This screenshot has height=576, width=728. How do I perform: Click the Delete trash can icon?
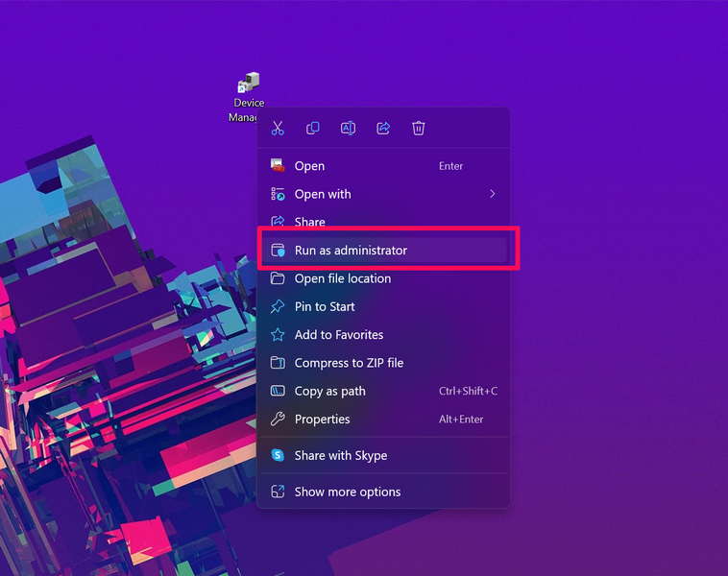tap(419, 129)
